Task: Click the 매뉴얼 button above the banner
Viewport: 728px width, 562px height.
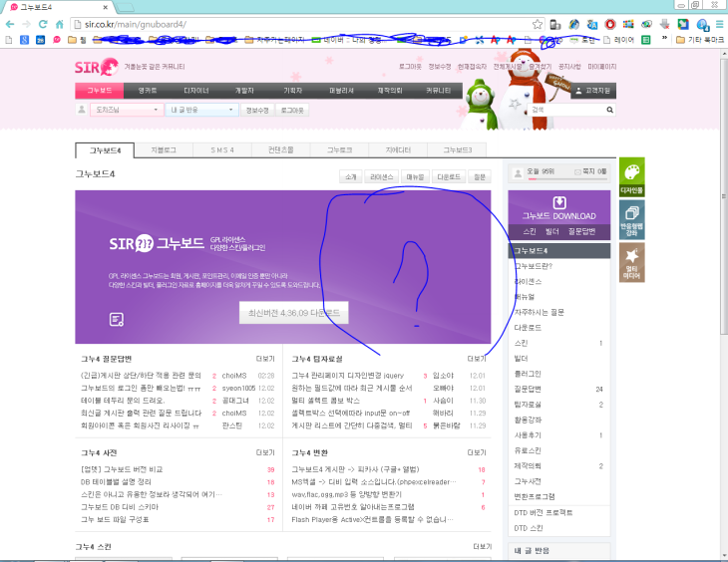Action: (415, 176)
